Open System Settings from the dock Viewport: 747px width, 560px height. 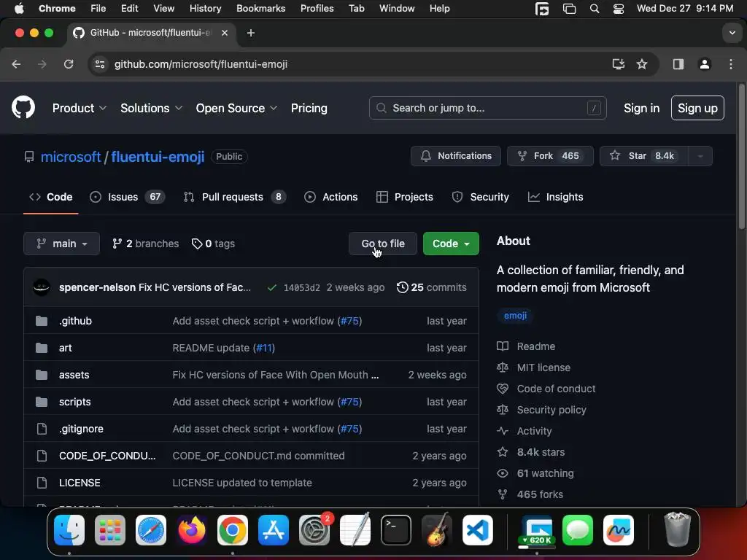314,529
